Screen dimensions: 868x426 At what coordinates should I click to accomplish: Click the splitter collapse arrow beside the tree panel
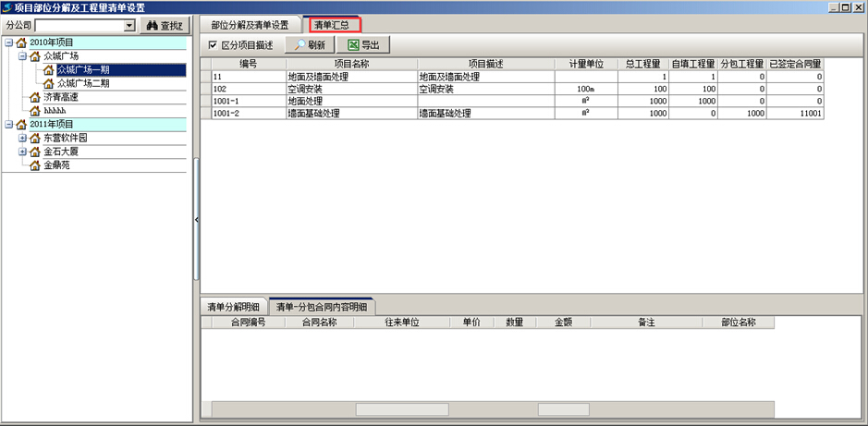click(x=196, y=219)
